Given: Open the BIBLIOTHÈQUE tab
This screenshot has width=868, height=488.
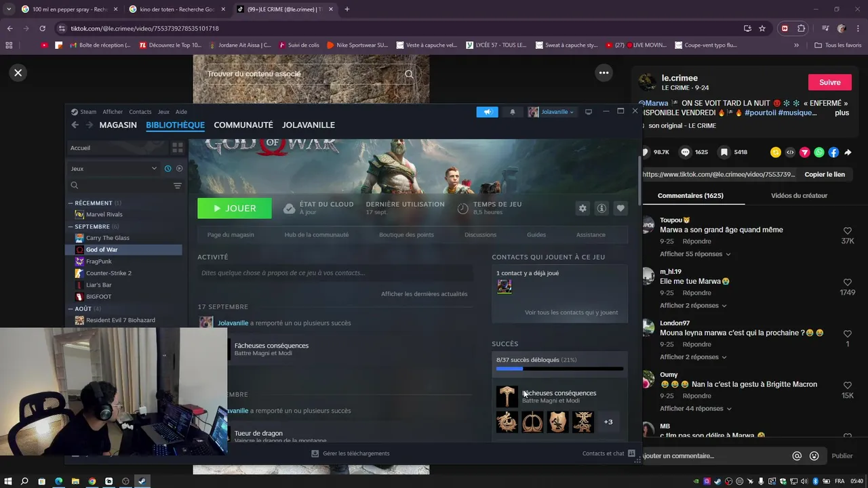Looking at the screenshot, I should 175,125.
